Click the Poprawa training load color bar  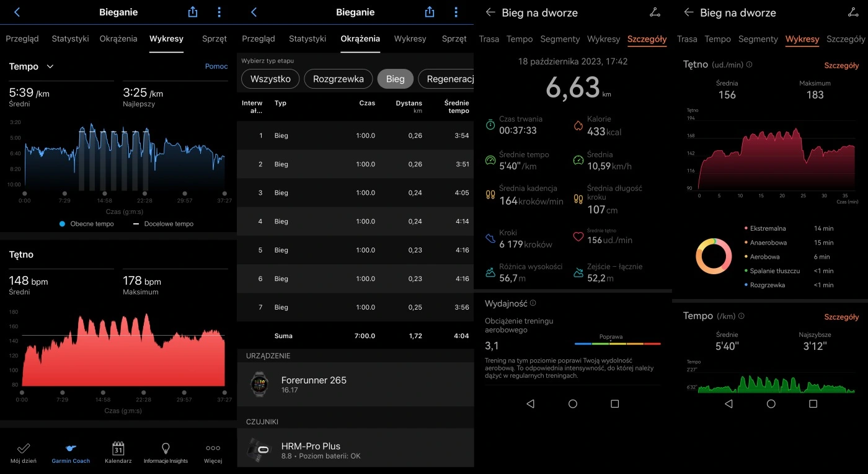(x=618, y=343)
